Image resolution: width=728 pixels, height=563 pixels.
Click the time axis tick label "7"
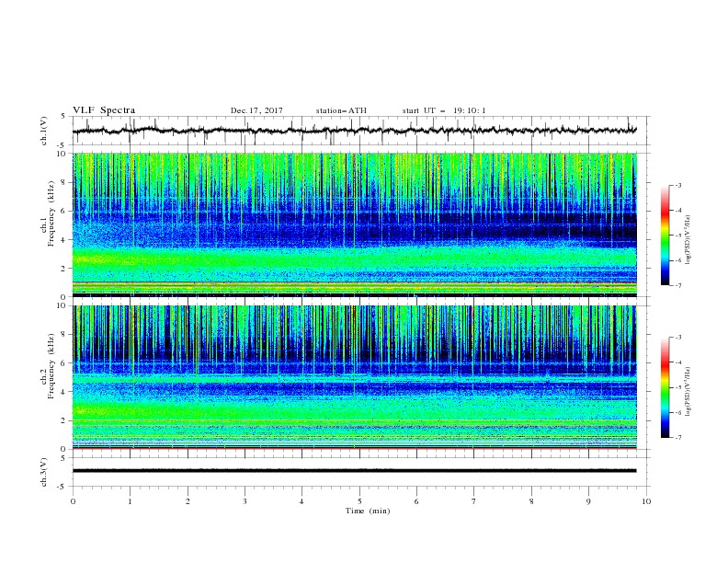tap(474, 501)
